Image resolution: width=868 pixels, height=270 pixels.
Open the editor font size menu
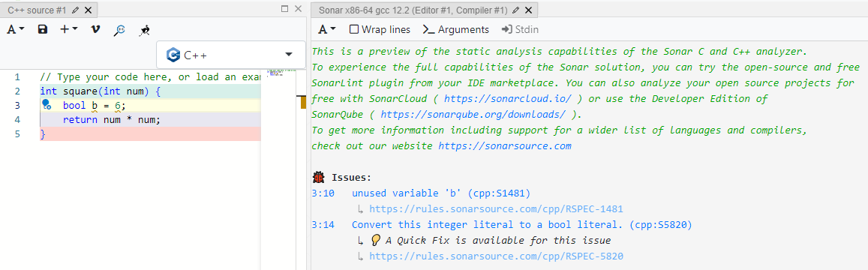(16, 29)
